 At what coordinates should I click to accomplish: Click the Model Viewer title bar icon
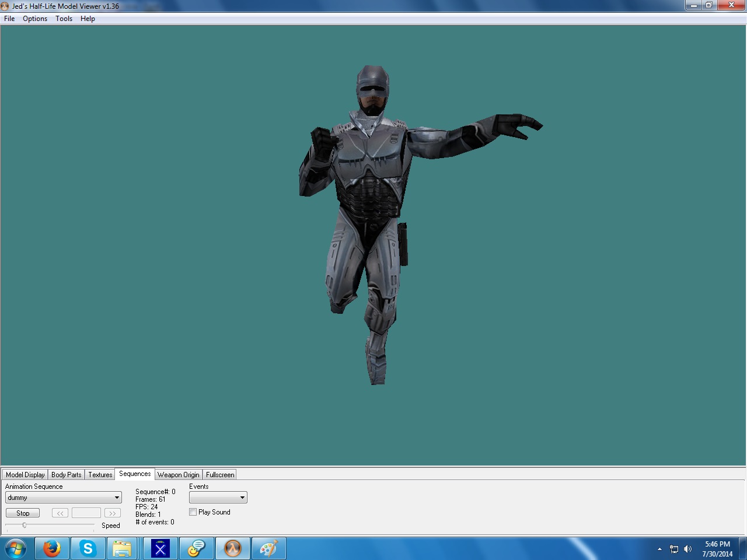(5, 6)
